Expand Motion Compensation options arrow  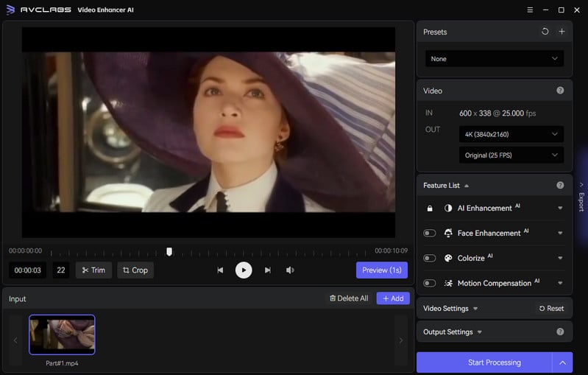pos(560,284)
